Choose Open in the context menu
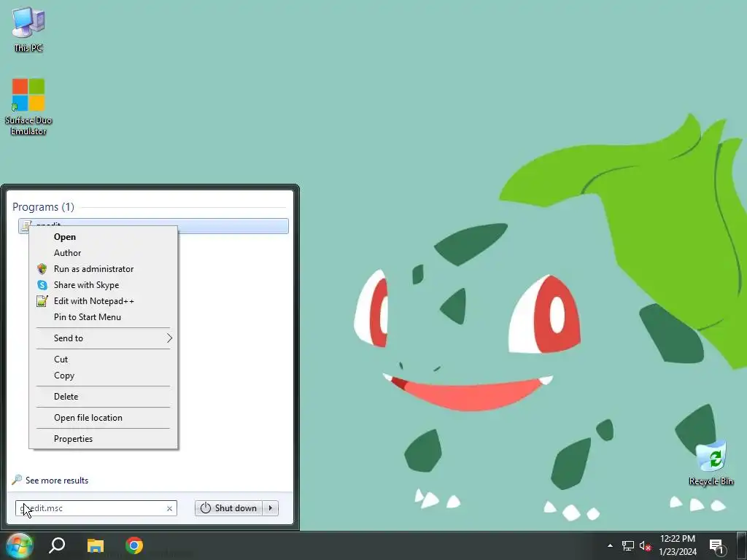Viewport: 747px width, 560px height. click(x=104, y=237)
